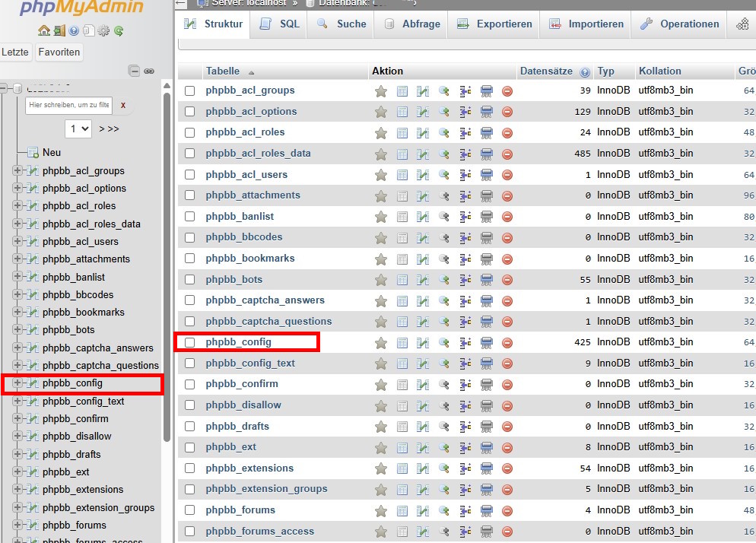756x543 pixels.
Task: Expand phpbb_config node in navigation tree
Action: [17, 383]
